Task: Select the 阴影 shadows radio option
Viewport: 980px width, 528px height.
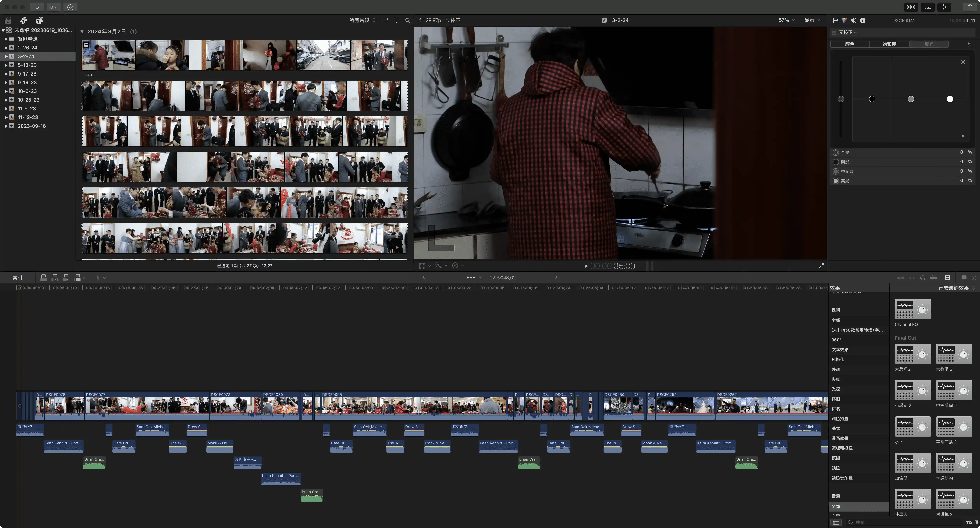Action: [836, 162]
